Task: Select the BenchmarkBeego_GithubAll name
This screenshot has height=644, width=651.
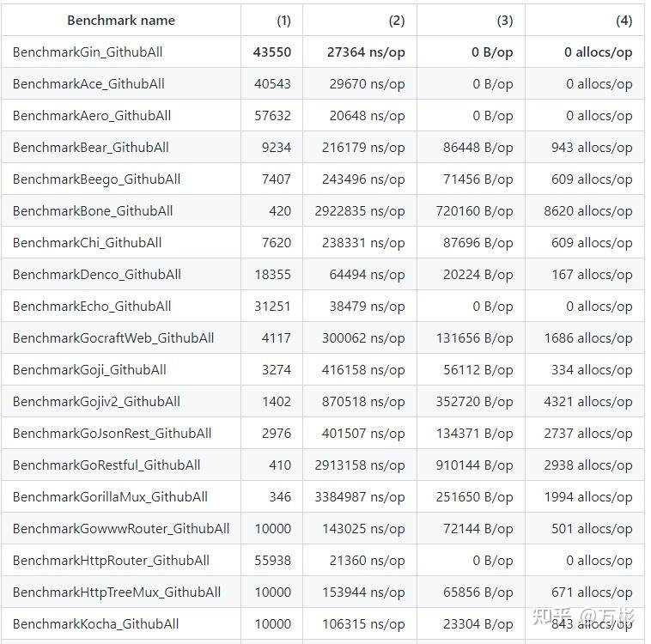Action: point(96,179)
